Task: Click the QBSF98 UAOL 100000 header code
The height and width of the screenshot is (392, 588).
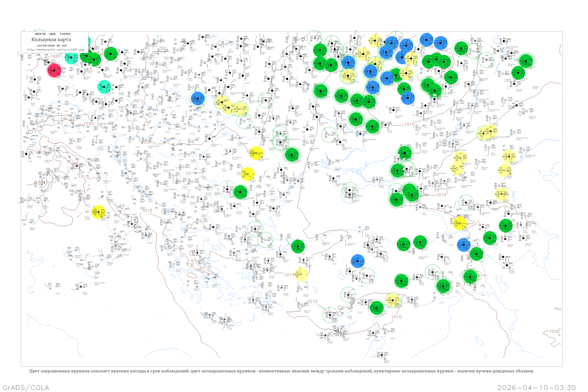Action: click(53, 34)
